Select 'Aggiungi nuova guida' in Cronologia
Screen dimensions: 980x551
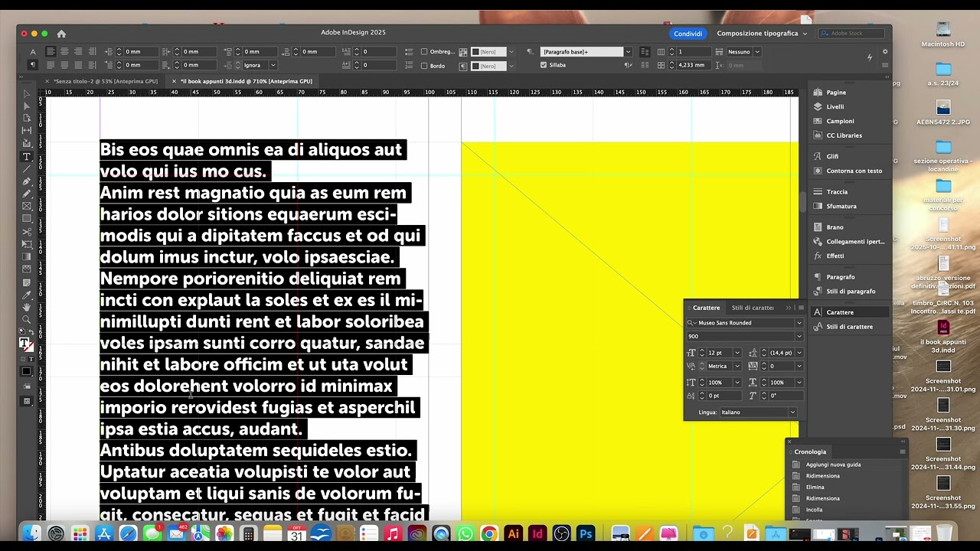tap(833, 465)
